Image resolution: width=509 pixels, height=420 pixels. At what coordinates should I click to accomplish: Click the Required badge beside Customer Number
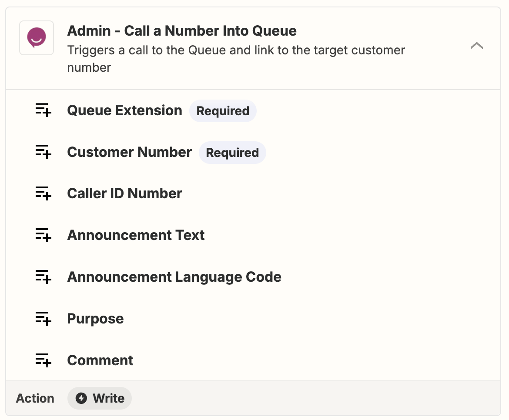[x=232, y=153]
